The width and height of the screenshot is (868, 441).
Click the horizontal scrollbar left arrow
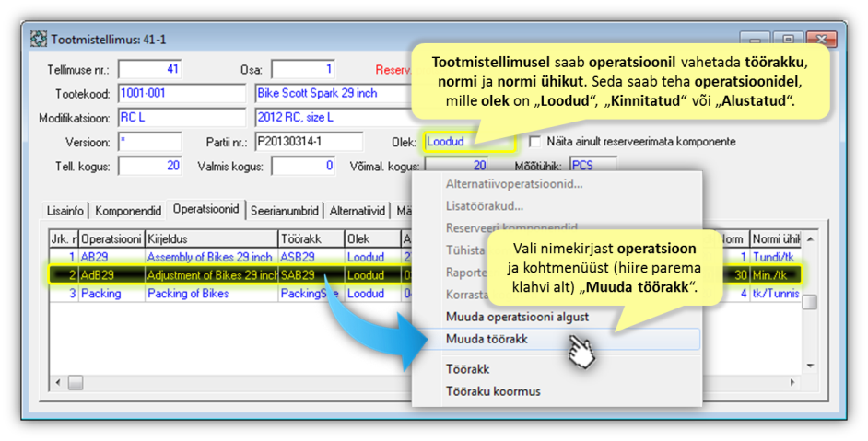[x=57, y=381]
